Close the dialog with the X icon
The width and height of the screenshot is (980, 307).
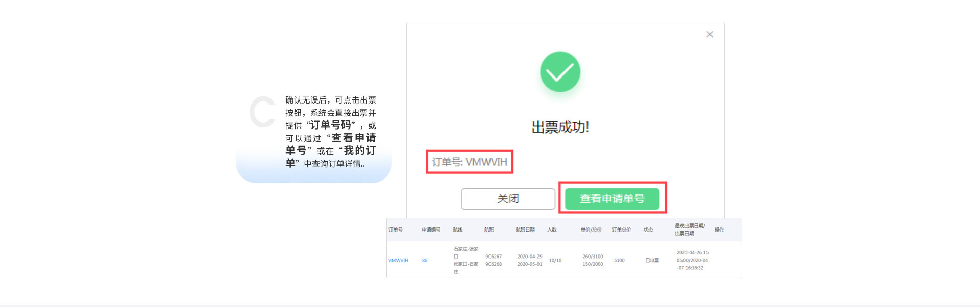click(x=709, y=34)
